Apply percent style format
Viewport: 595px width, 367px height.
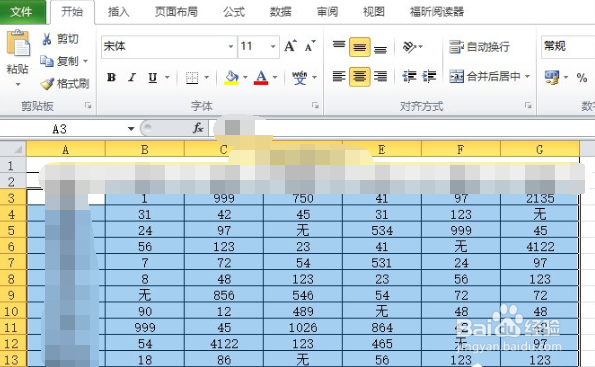point(581,78)
